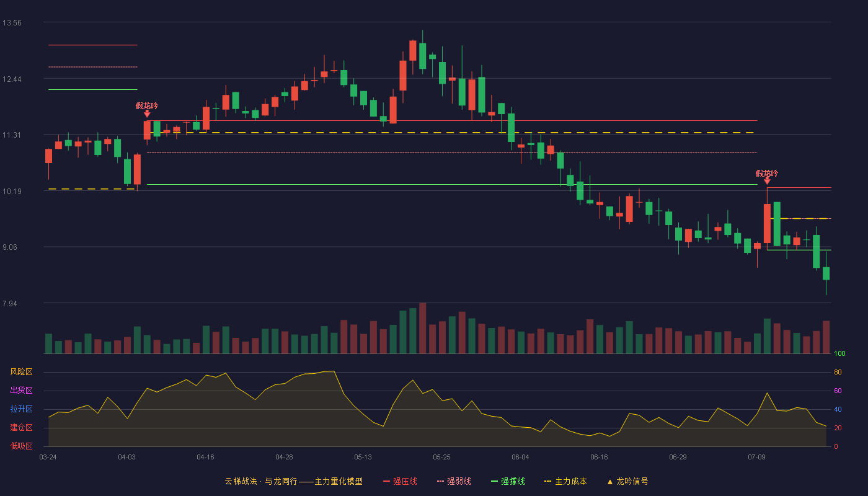Click the 龙吟信号 legend label
The image size is (868, 496).
pos(632,482)
